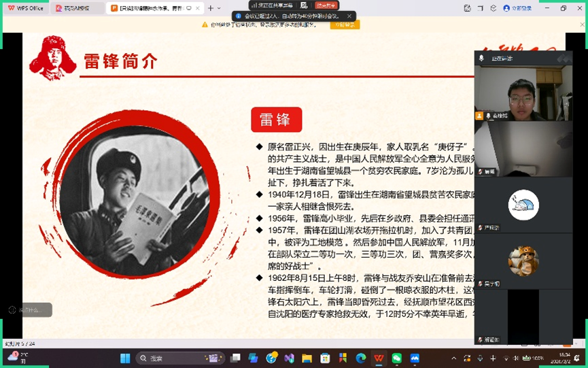Switch to the second red-icon document tab

(x=77, y=8)
